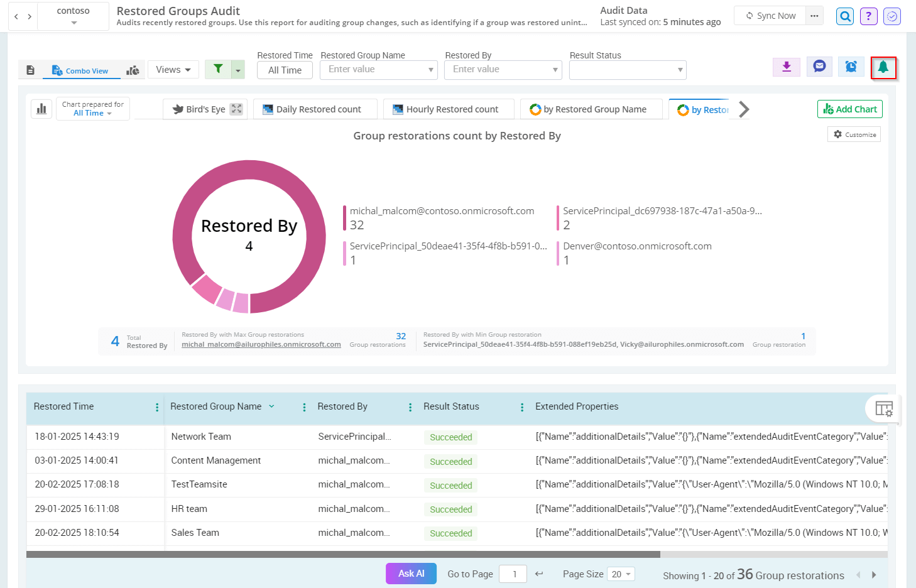Export the Restored Groups Audit report
The width and height of the screenshot is (916, 588).
[786, 66]
